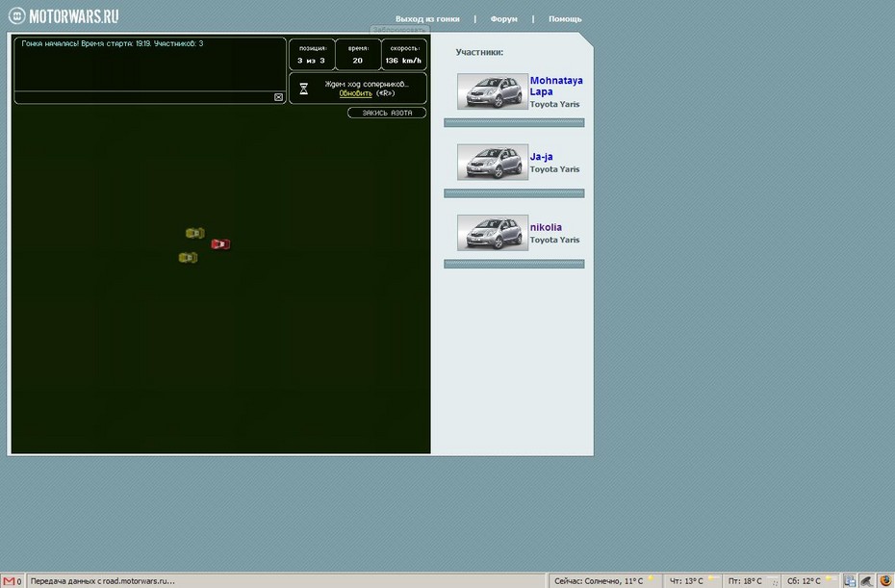Open Ja-ja player profile

[541, 157]
